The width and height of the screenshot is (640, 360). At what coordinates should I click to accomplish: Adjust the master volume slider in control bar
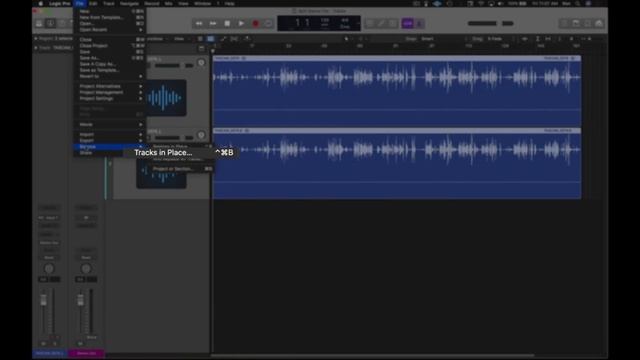490,24
